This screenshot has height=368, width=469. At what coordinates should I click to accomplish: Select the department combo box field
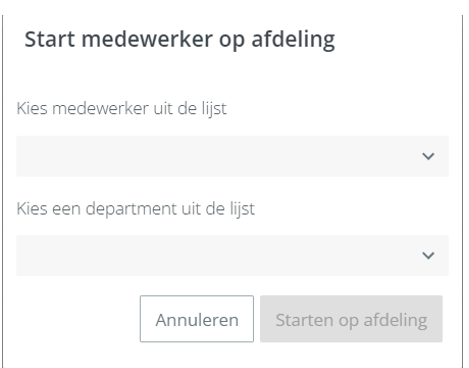click(232, 255)
